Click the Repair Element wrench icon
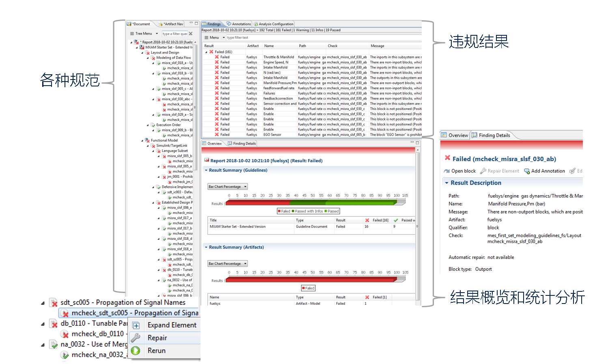Screen dimensions: 593x364 483,171
